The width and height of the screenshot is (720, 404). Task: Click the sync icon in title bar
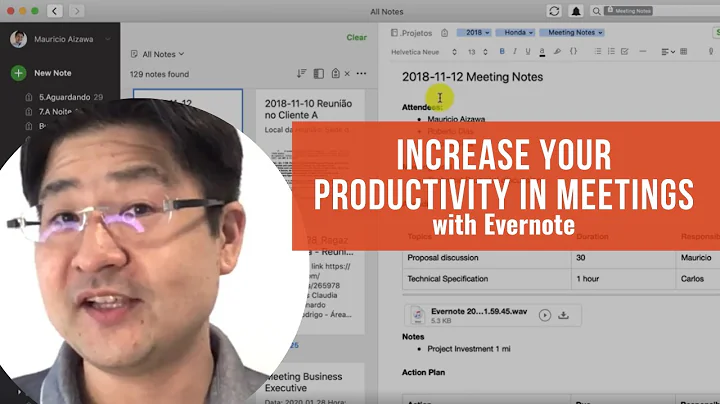coord(554,11)
